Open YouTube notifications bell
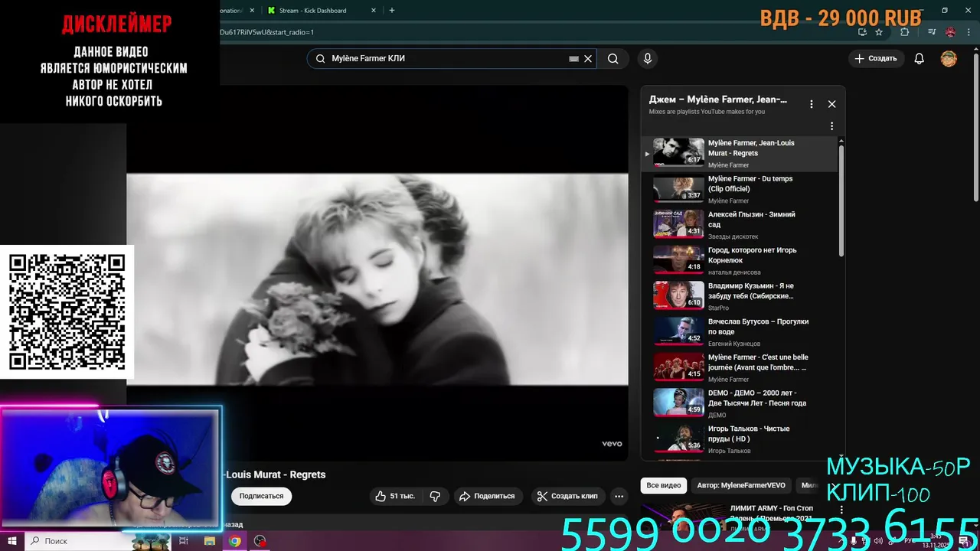Image resolution: width=980 pixels, height=551 pixels. (x=920, y=59)
